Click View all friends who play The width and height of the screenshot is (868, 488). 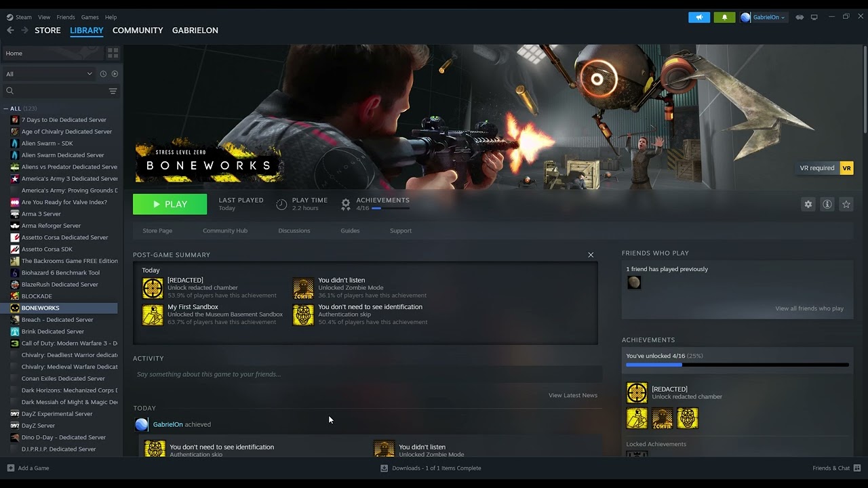click(x=810, y=308)
